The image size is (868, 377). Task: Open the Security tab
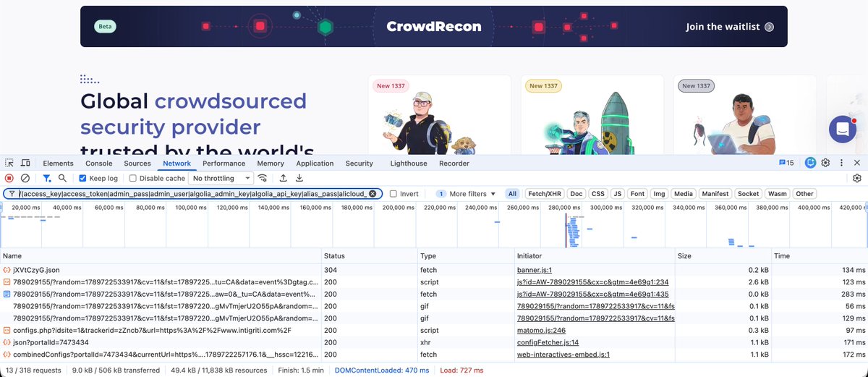[x=359, y=164]
